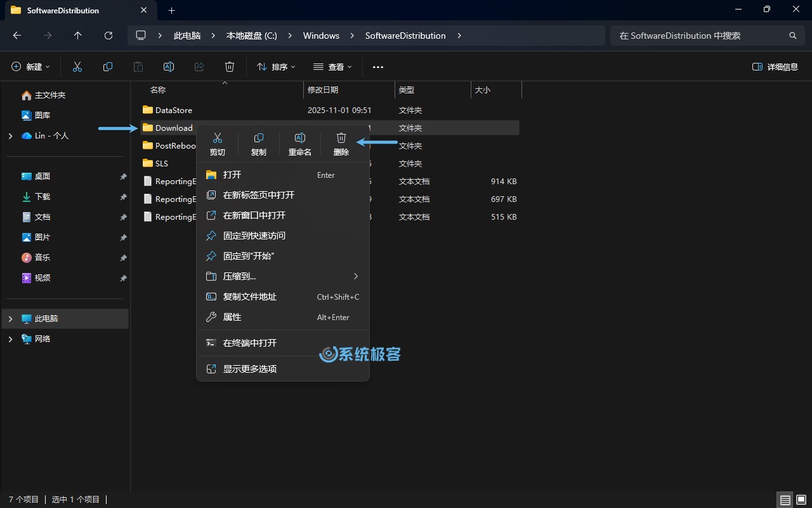
Task: Click the Delete trash icon in the context menu
Action: click(x=341, y=143)
